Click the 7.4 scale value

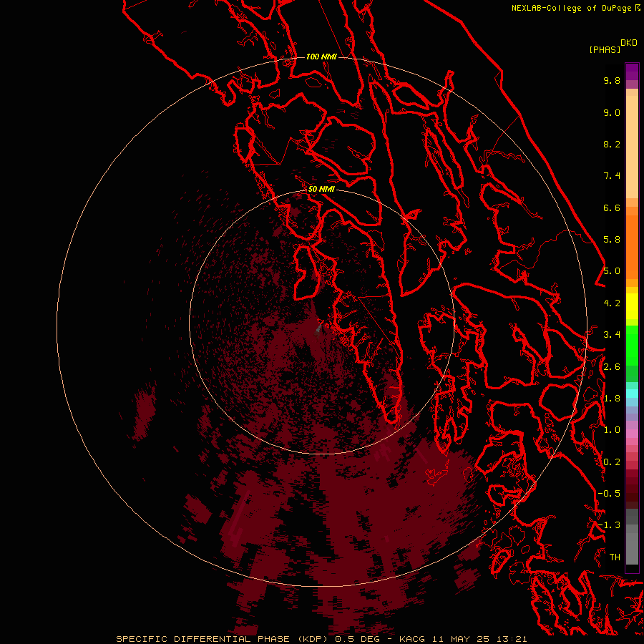pos(612,176)
